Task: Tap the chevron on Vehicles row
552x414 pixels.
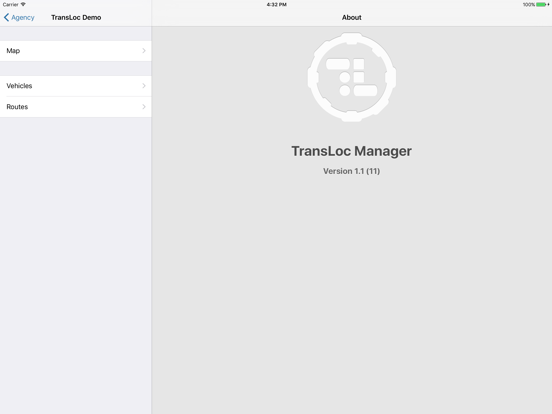Action: (x=144, y=86)
